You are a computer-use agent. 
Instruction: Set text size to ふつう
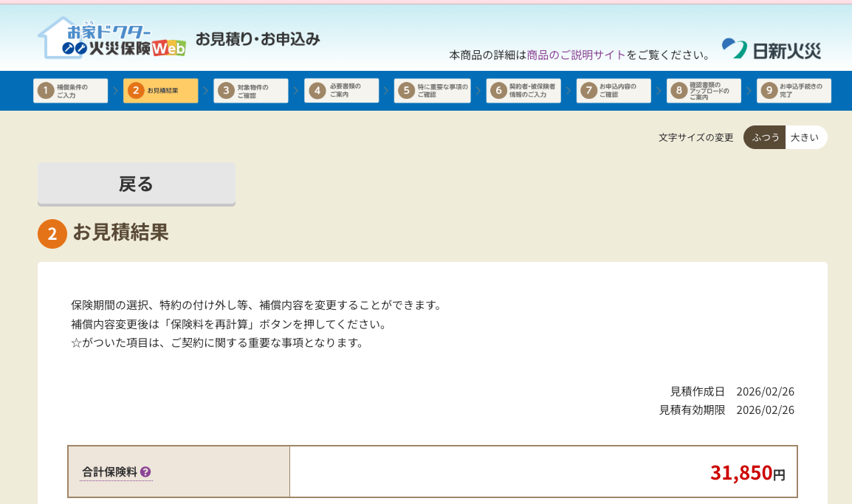pos(765,137)
